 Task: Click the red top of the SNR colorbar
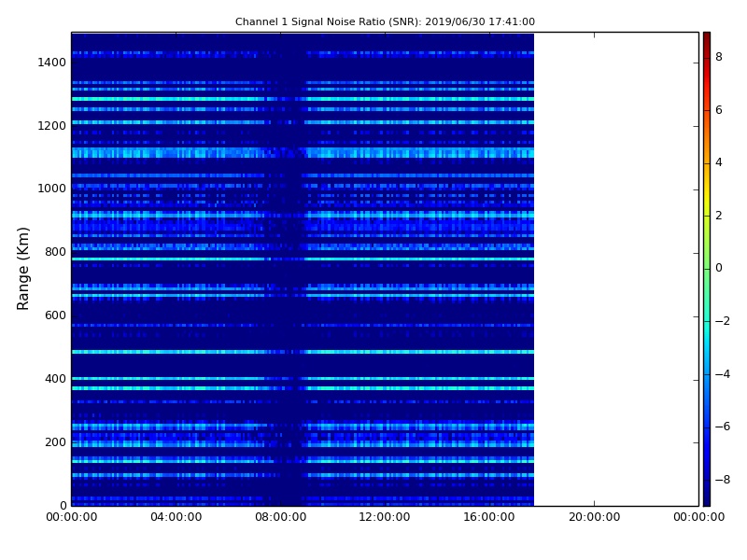707,40
